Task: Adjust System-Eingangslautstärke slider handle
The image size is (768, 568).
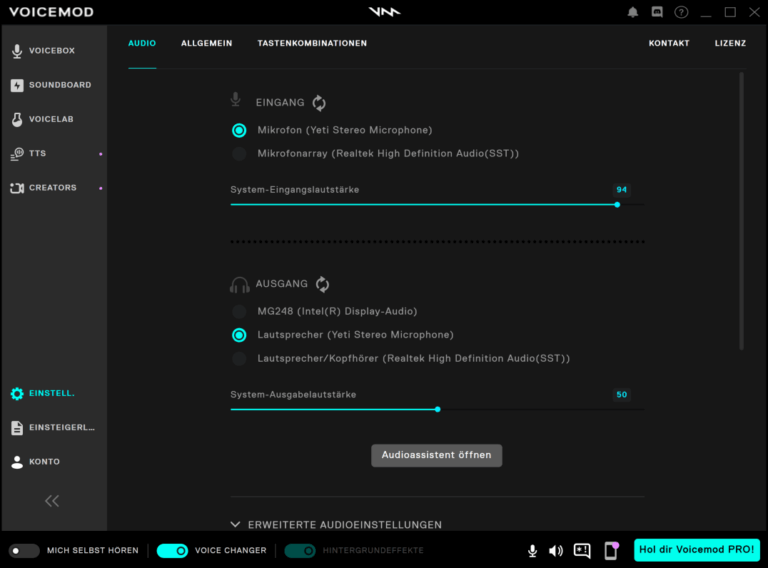Action: click(x=617, y=205)
